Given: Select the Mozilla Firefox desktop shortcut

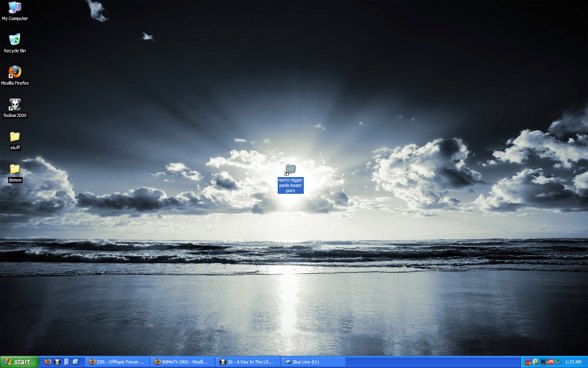Looking at the screenshot, I should point(15,73).
